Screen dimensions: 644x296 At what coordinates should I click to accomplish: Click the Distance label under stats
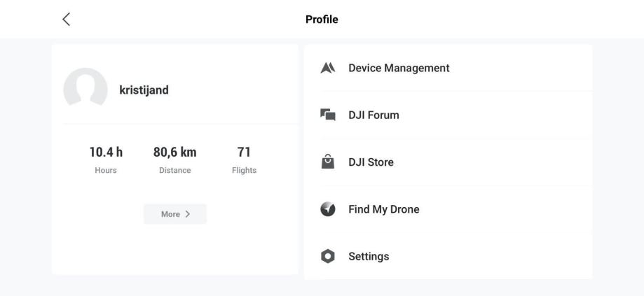(x=174, y=170)
